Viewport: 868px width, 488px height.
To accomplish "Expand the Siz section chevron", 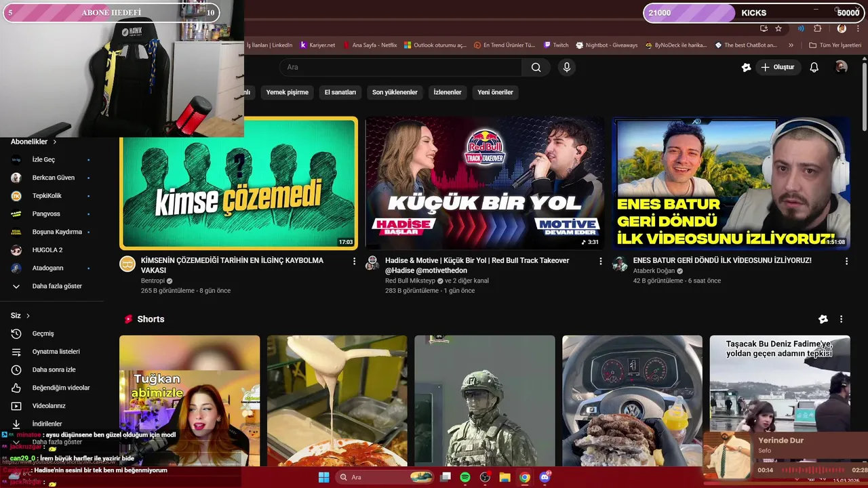I will coord(28,316).
